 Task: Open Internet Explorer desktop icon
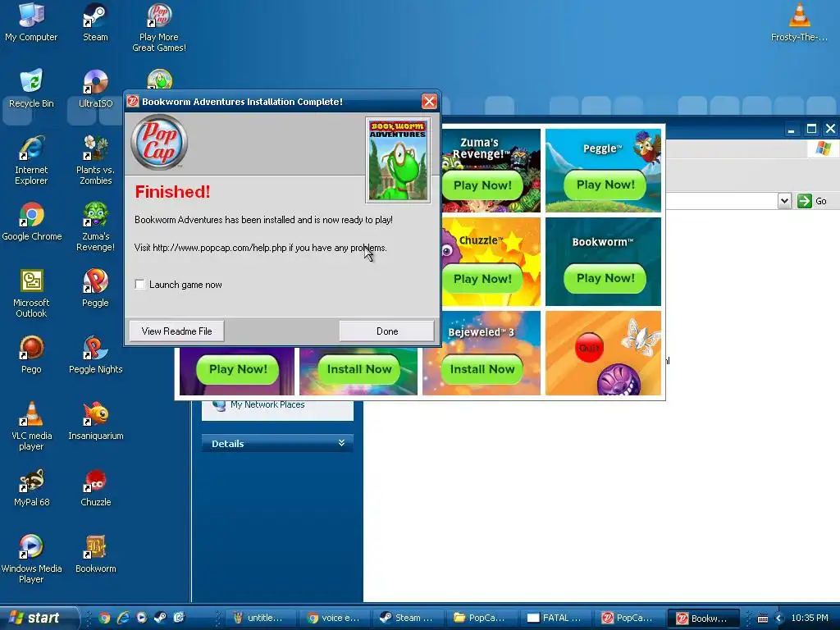point(31,160)
